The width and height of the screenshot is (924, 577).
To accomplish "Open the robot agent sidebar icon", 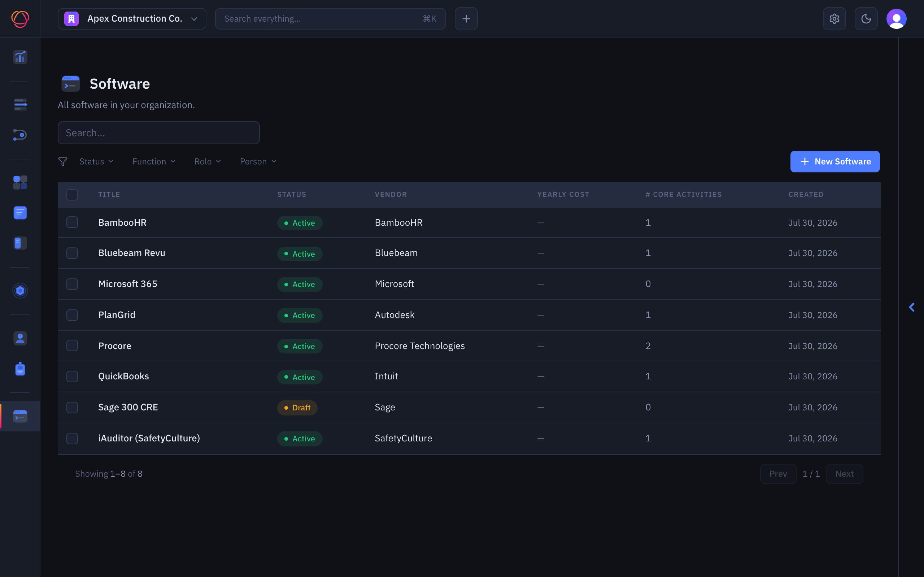I will click(x=20, y=369).
